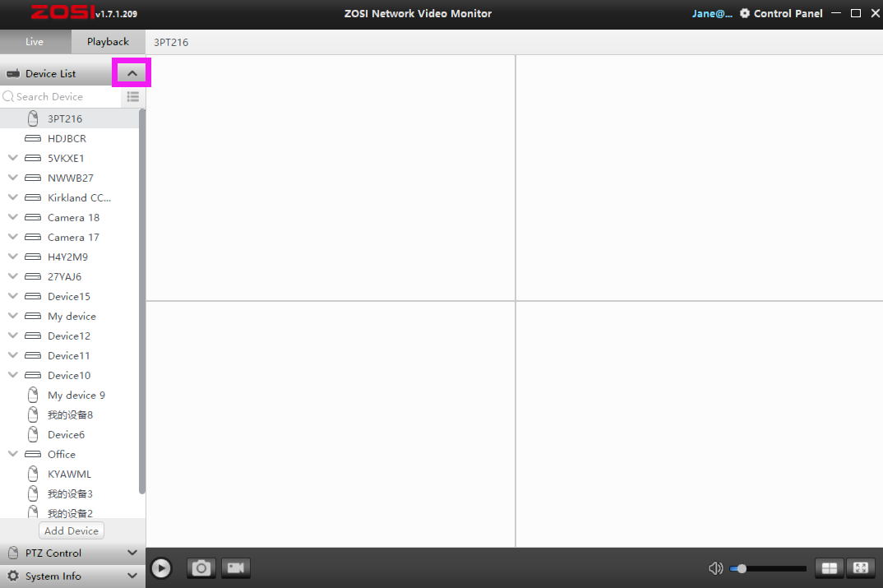Expand the Device11 entry

pos(13,354)
